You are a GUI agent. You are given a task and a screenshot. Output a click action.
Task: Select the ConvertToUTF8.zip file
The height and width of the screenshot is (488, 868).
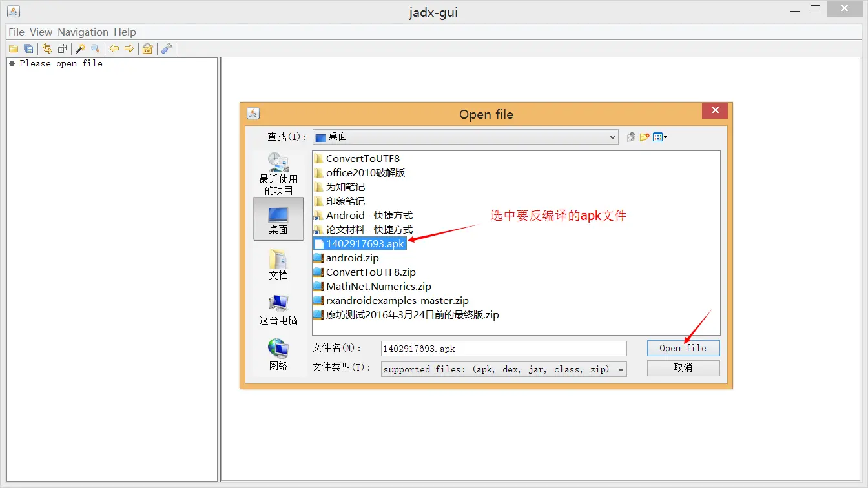pos(365,272)
